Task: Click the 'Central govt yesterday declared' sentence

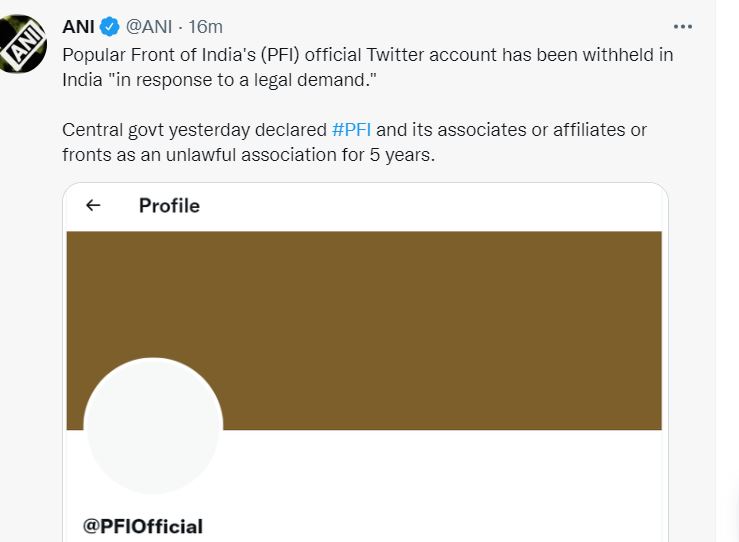Action: [194, 130]
